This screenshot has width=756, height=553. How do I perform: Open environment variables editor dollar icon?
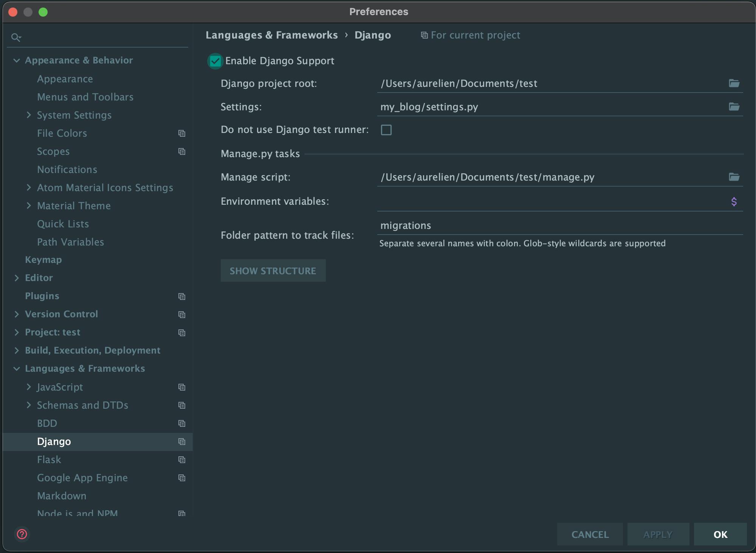tap(734, 201)
